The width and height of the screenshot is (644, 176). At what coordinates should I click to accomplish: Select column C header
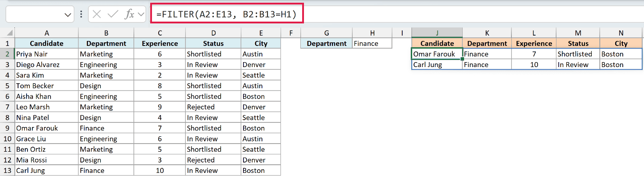click(x=160, y=33)
